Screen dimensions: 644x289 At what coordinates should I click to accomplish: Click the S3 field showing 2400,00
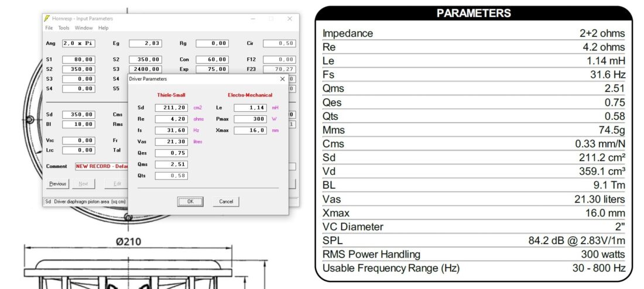[145, 70]
